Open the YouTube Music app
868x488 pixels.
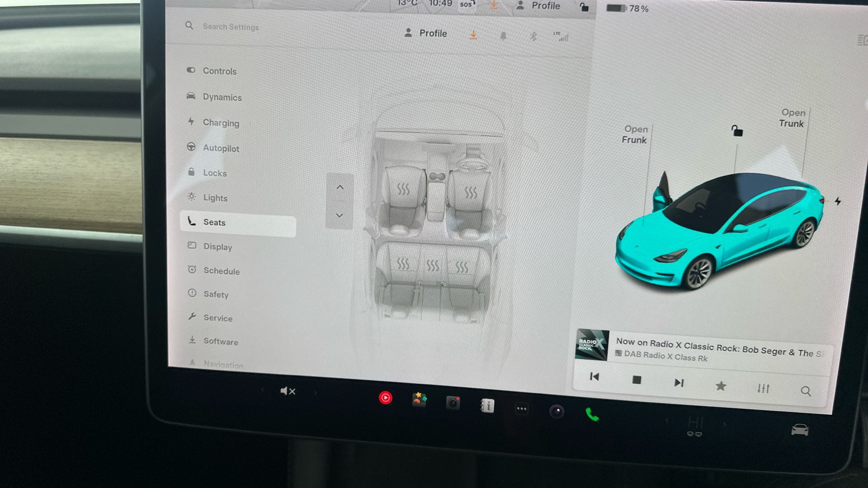pos(385,398)
